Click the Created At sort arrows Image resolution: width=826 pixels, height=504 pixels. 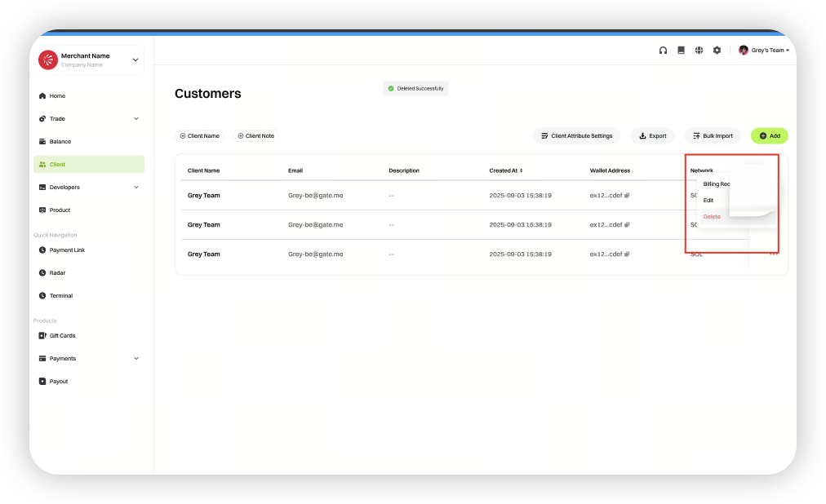(x=522, y=171)
